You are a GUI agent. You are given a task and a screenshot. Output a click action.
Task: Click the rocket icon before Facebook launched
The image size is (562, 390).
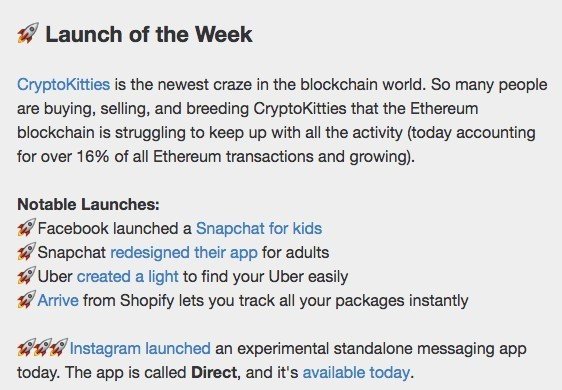point(27,227)
